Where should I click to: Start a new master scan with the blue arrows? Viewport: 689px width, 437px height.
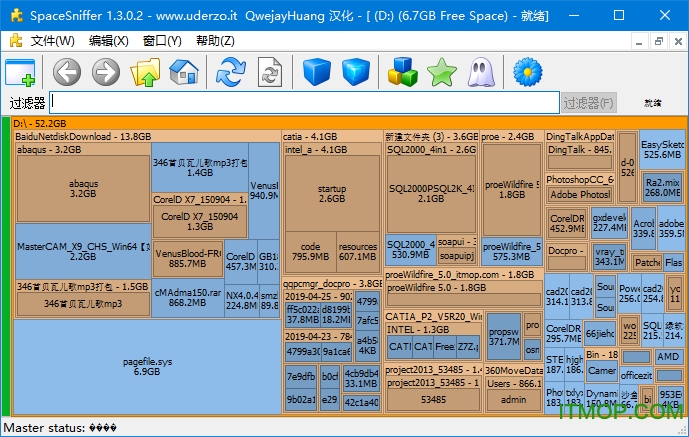pos(231,72)
